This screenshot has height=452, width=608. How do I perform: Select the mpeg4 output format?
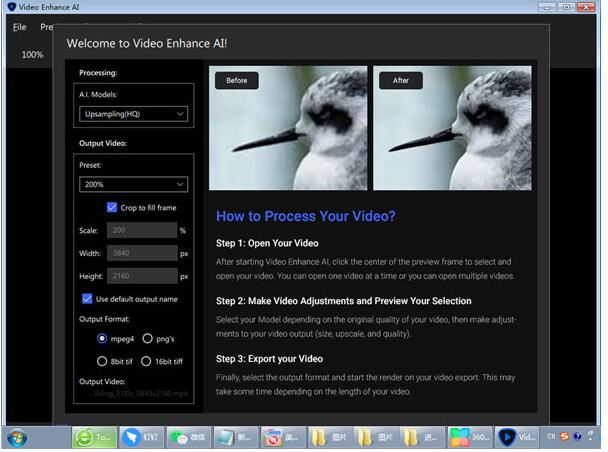[102, 338]
